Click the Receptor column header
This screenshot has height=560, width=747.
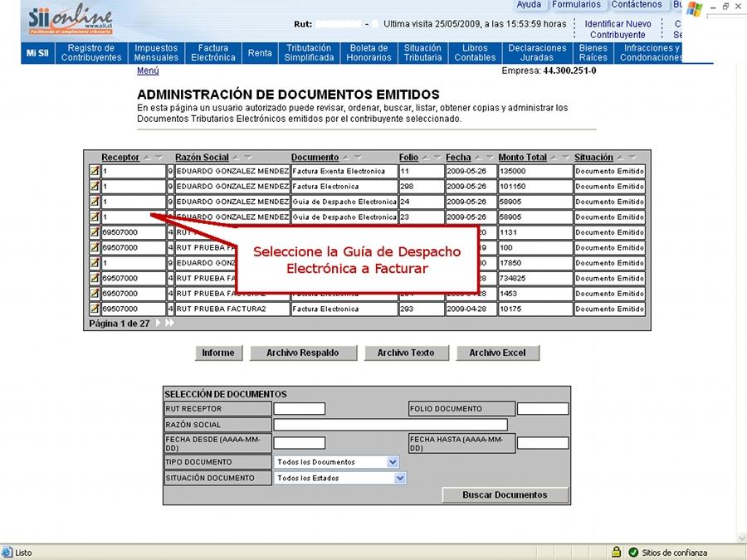point(120,157)
